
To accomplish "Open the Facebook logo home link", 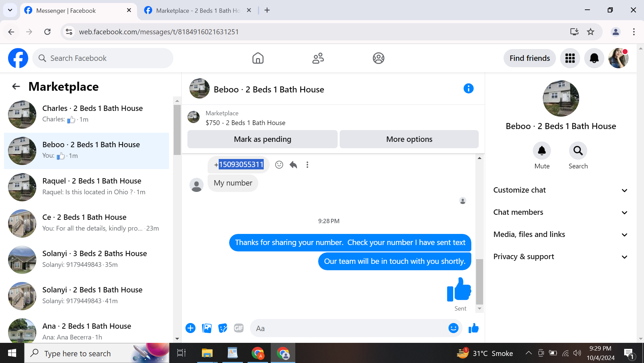I will [x=18, y=58].
